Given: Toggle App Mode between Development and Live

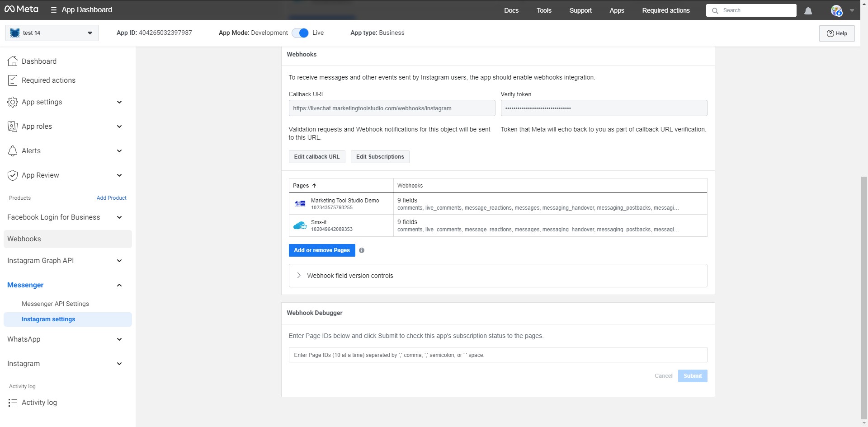Looking at the screenshot, I should [300, 33].
